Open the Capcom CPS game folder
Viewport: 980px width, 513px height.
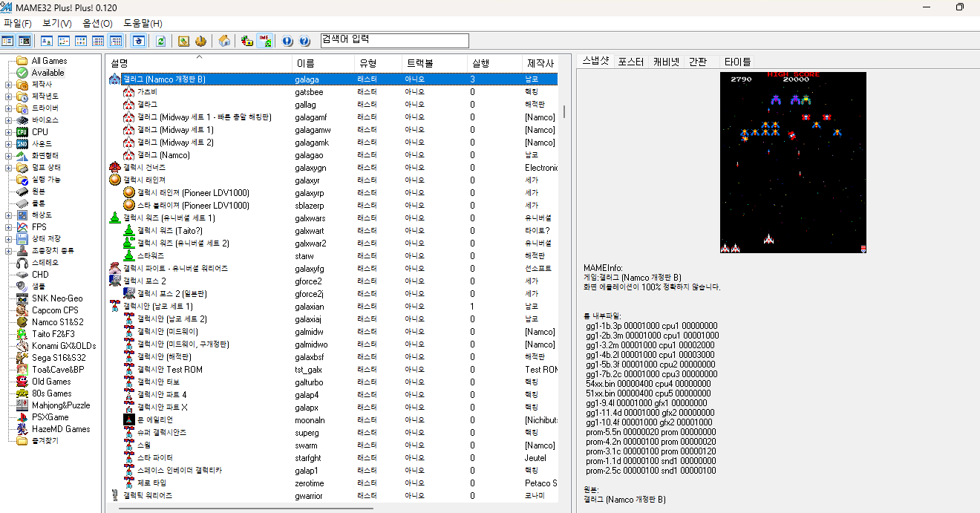54,310
